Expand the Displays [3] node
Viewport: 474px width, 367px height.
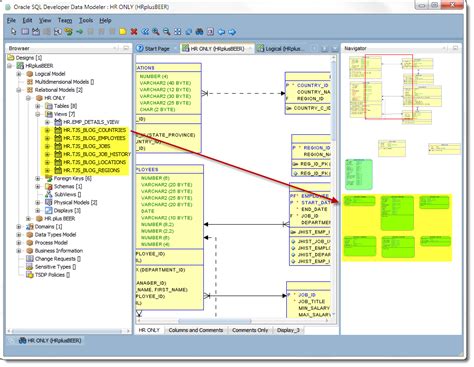38,210
